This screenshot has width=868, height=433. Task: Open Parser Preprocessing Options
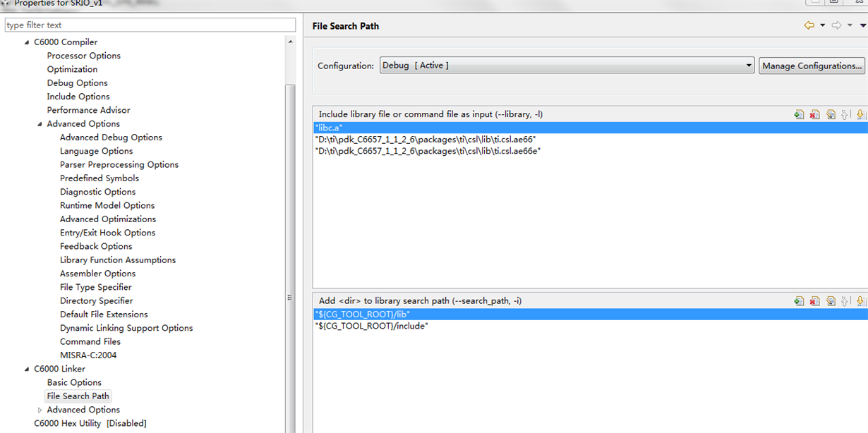click(x=119, y=164)
